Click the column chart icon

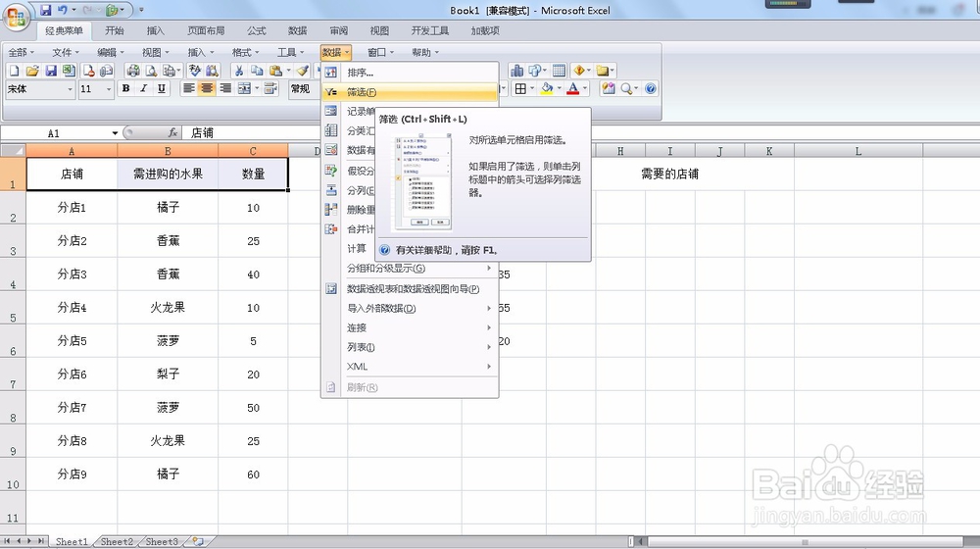click(x=516, y=71)
